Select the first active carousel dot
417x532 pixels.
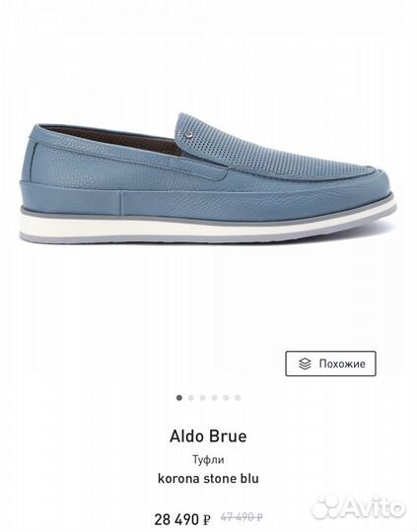[x=179, y=398]
